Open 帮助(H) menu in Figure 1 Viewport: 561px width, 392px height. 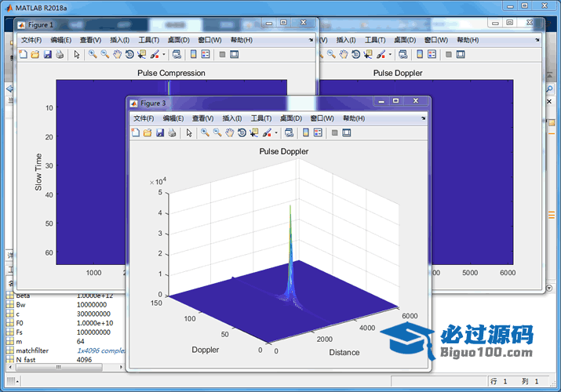click(242, 40)
